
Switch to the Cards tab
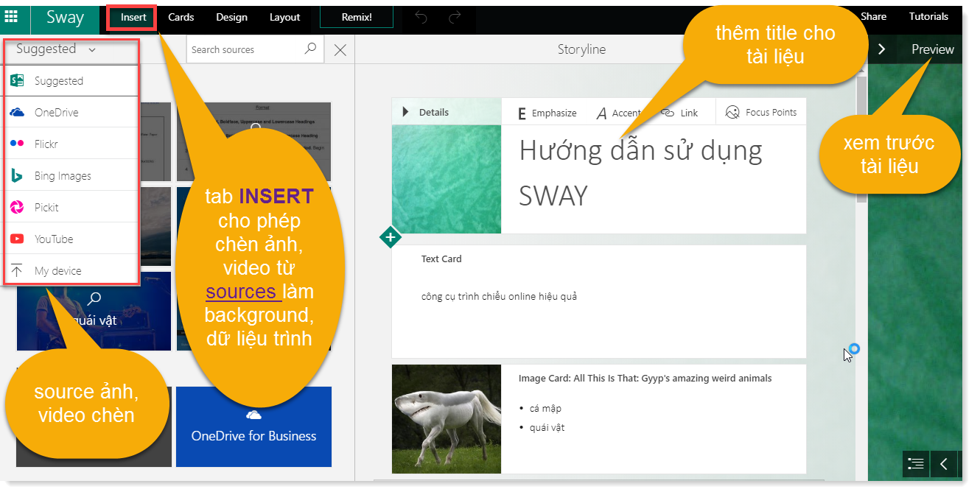point(181,17)
